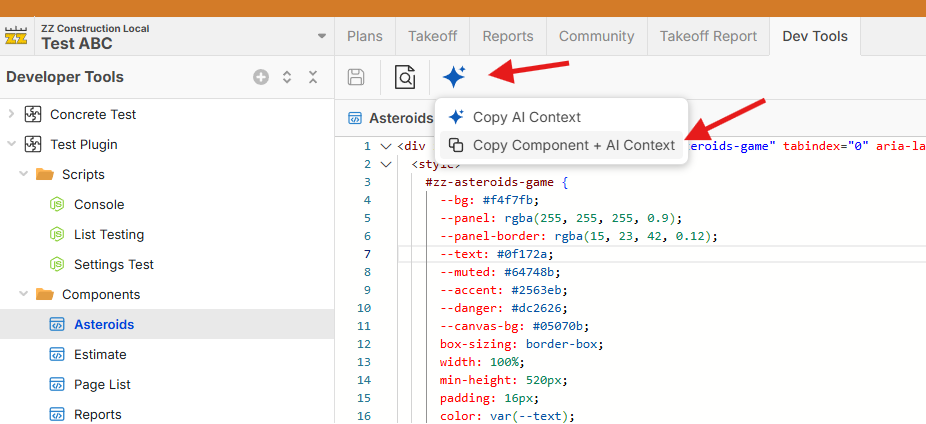Click the add (plus) icon in Developer Tools

click(x=261, y=77)
